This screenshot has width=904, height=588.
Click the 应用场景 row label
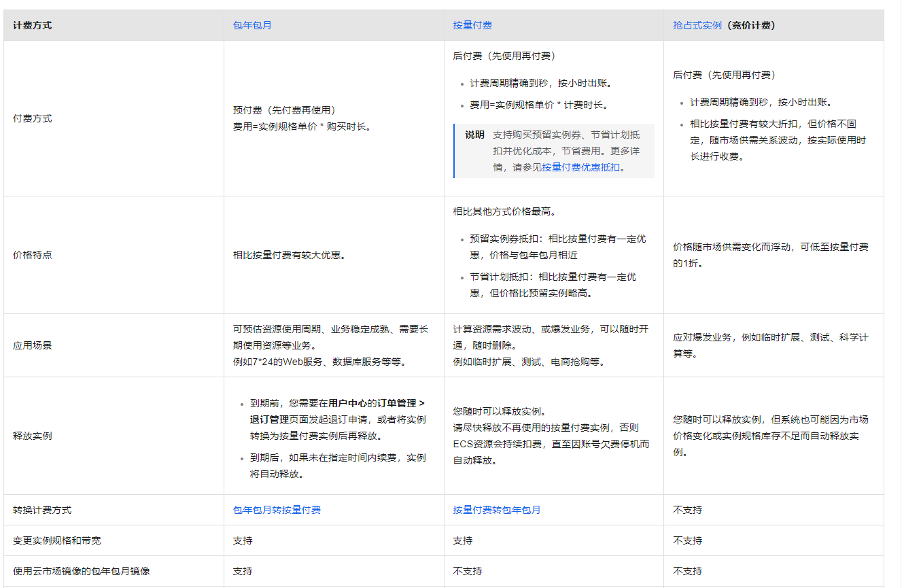(33, 345)
